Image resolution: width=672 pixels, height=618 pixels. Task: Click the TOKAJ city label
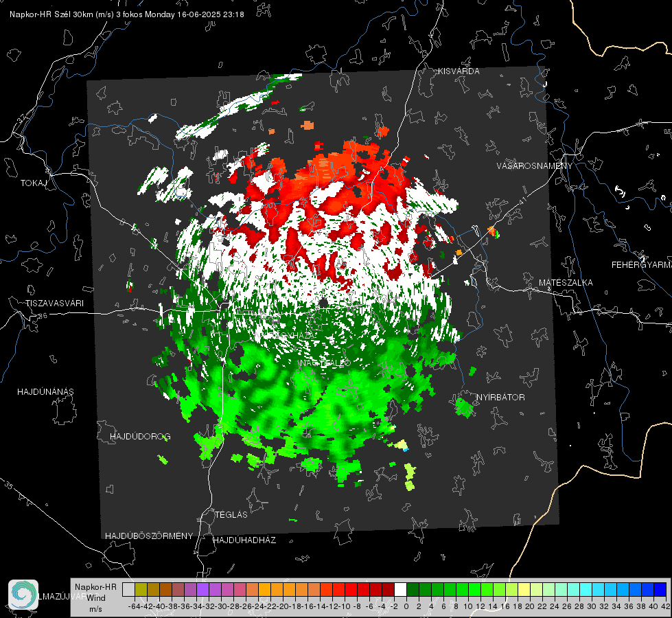(33, 183)
